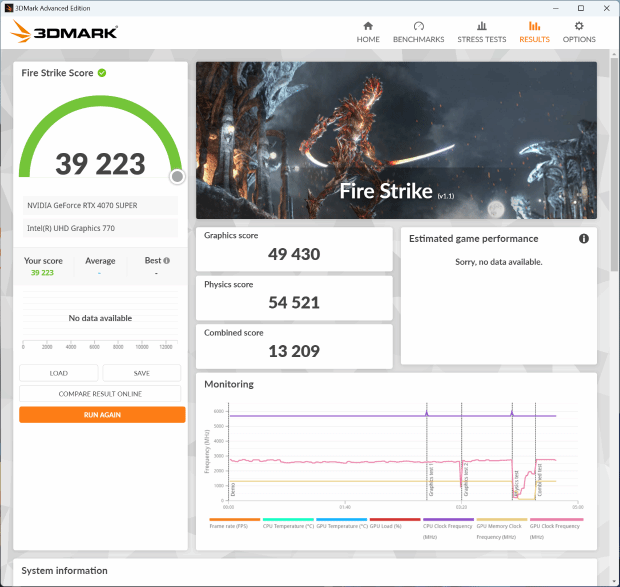Click the Stress Tests bar icon

(482, 26)
